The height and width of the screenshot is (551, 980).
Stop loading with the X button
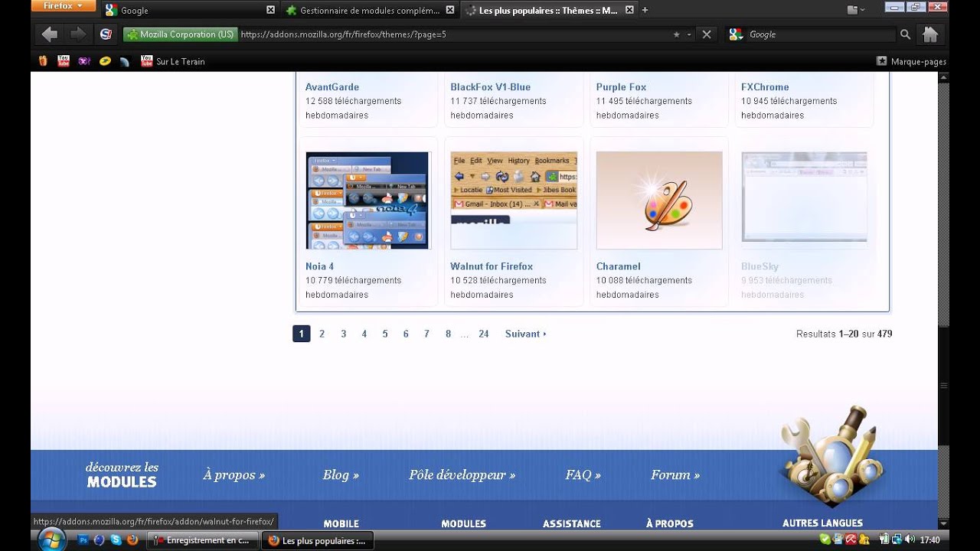[x=707, y=34]
